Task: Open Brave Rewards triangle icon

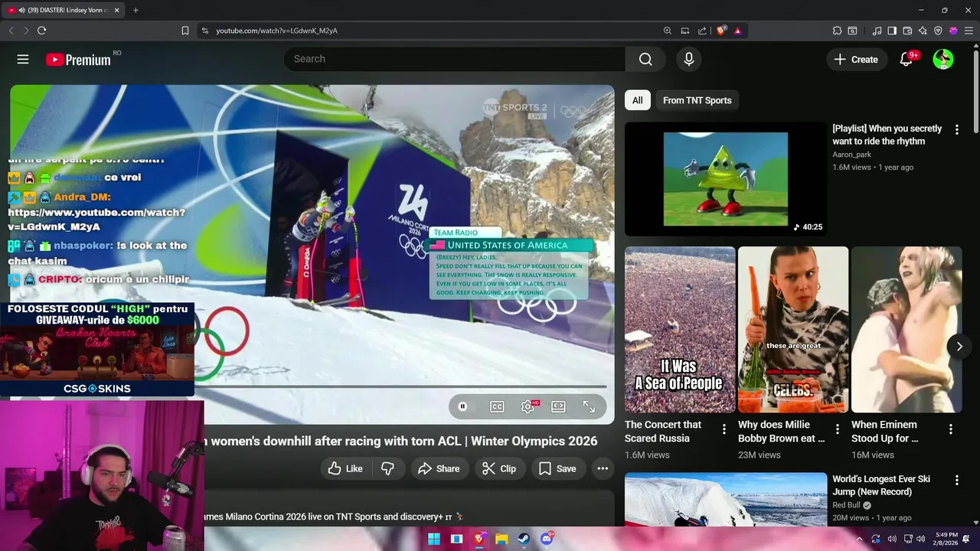Action: pyautogui.click(x=737, y=31)
